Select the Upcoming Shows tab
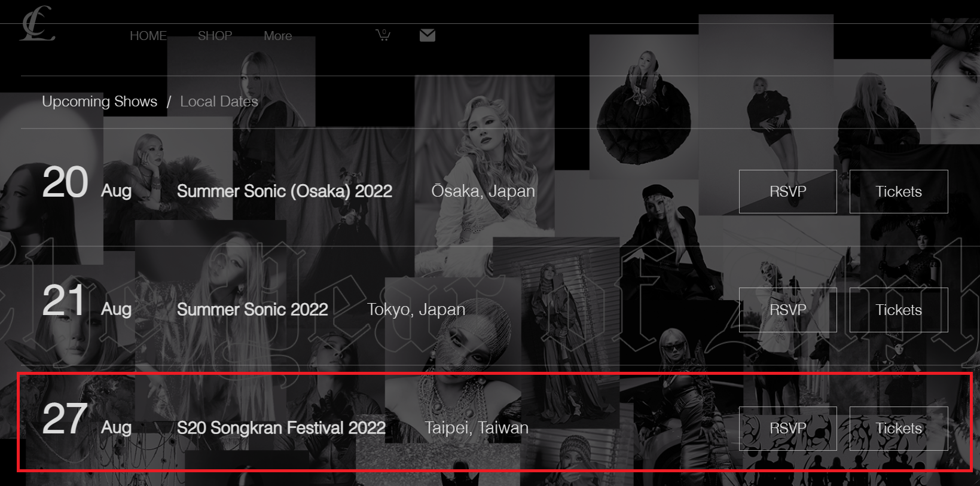This screenshot has height=486, width=980. pos(99,102)
